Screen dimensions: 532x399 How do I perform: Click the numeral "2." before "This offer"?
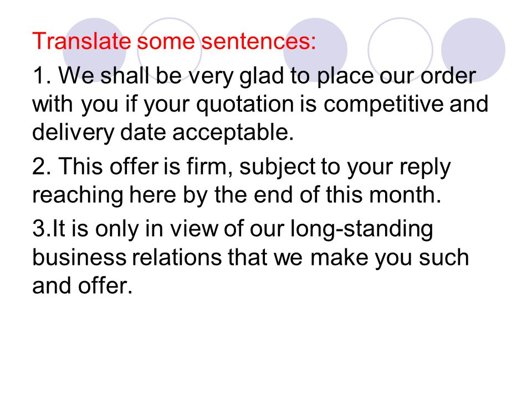click(x=42, y=167)
